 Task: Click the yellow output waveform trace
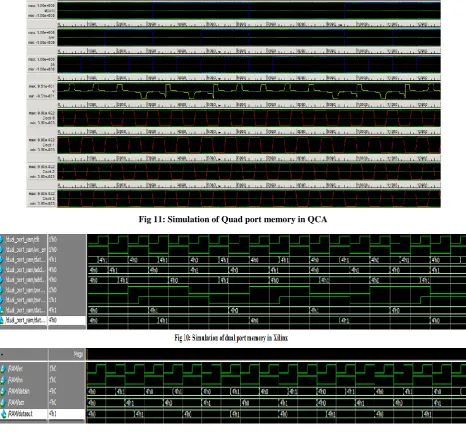pos(249,91)
